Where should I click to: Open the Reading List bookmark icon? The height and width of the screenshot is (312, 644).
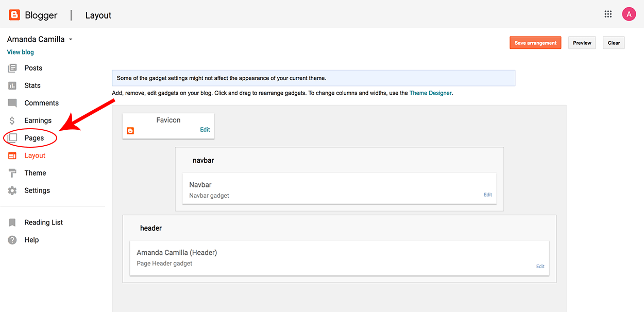[12, 222]
